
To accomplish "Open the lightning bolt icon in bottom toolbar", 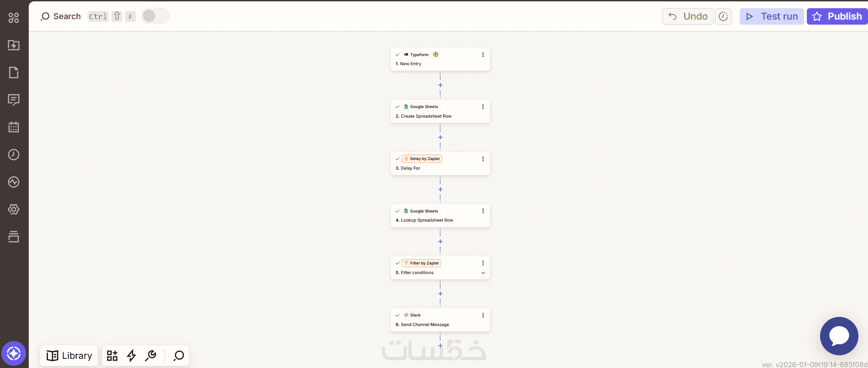I will pos(131,356).
